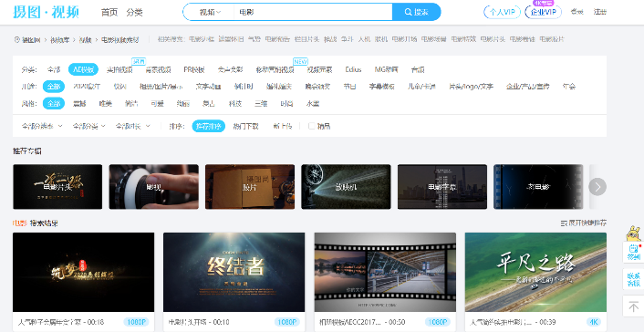Filter by 企业/产品/宣传 usage
Screen dimensions: 644x332
[527, 87]
